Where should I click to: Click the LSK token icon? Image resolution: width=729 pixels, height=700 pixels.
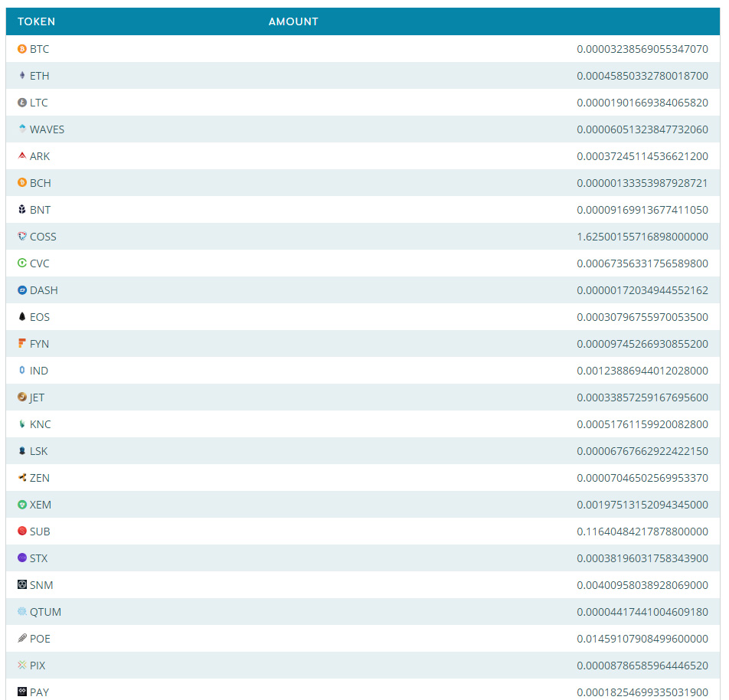point(22,450)
